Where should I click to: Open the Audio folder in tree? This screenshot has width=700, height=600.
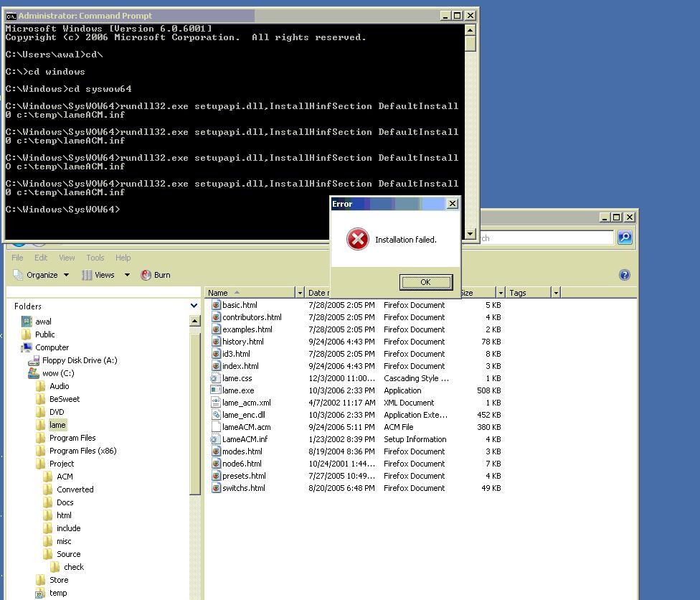tap(60, 386)
